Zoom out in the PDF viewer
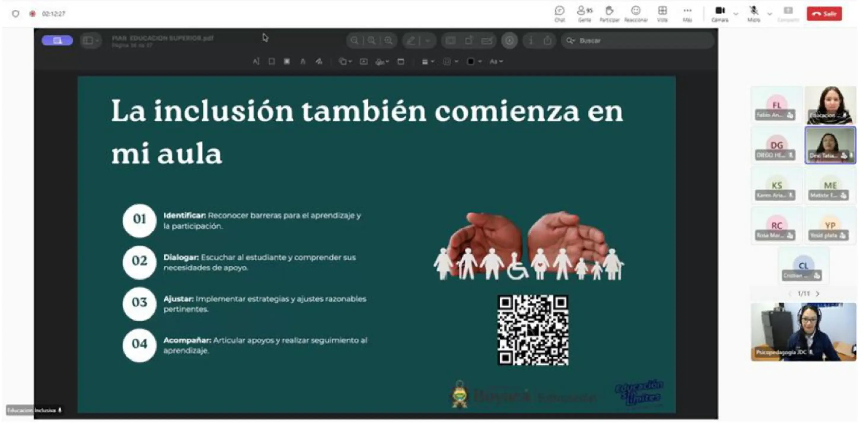Image resolution: width=868 pixels, height=433 pixels. [x=354, y=40]
